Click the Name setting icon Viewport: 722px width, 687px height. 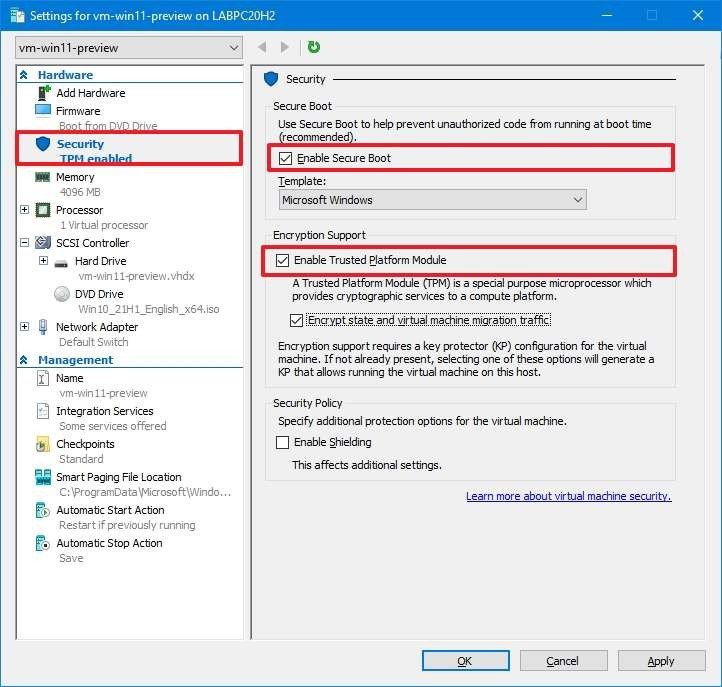click(42, 378)
